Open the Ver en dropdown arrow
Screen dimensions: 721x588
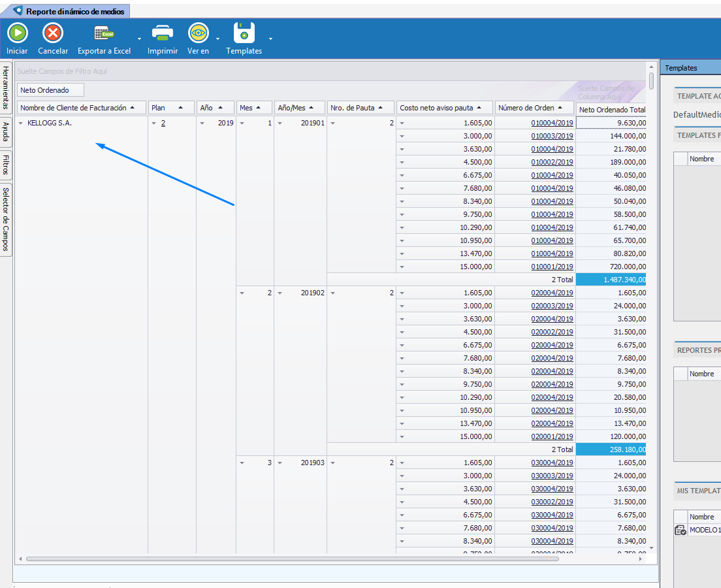(217, 39)
